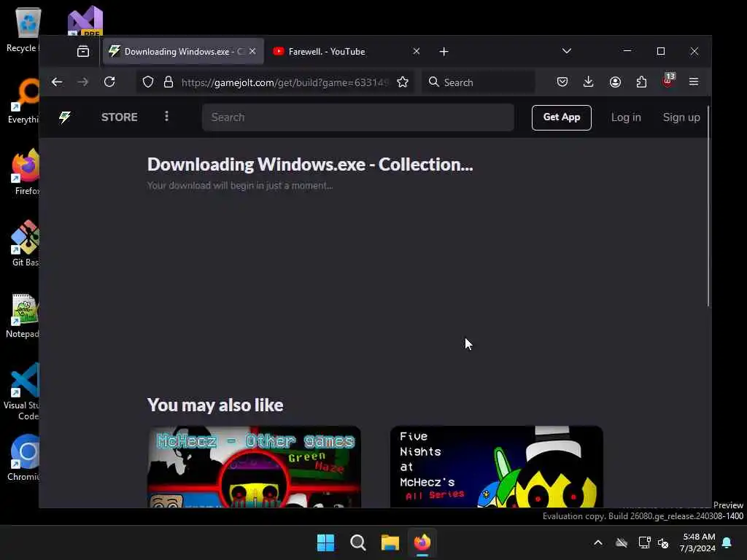Click 'Downloading Windows.exe - Collection...' heading
Image resolution: width=747 pixels, height=560 pixels.
tap(309, 164)
